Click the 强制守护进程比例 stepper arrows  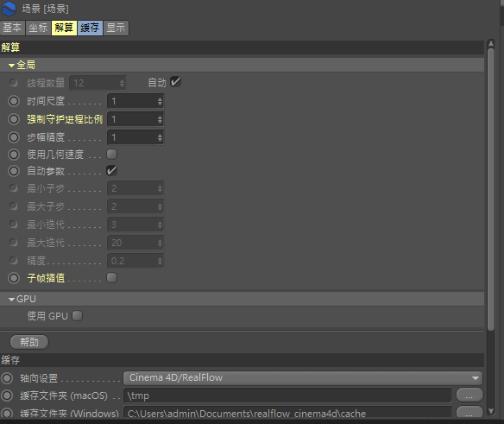160,120
